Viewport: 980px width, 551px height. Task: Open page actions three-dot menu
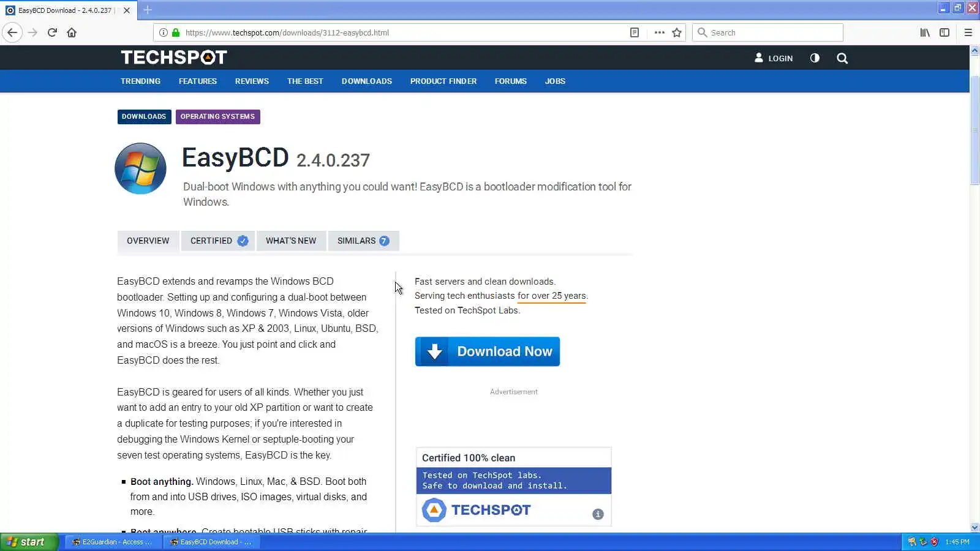point(659,32)
